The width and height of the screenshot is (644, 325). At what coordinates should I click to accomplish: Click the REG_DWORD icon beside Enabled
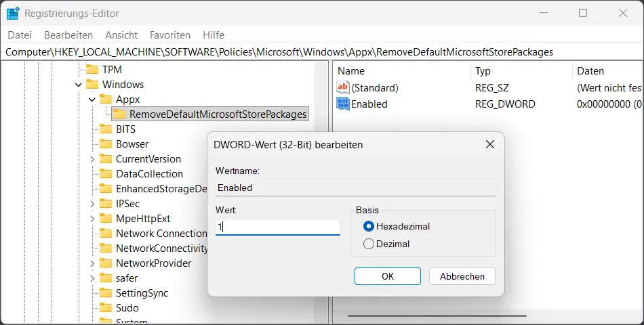click(343, 104)
